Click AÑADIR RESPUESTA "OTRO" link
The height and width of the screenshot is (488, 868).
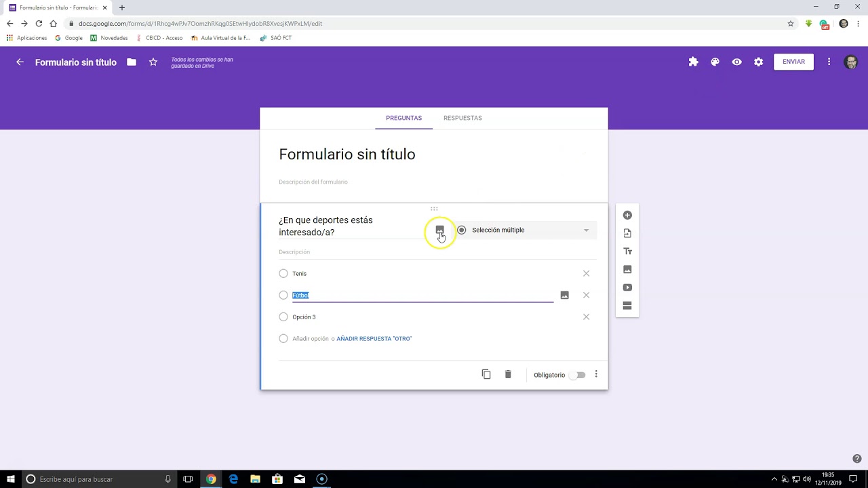click(374, 338)
